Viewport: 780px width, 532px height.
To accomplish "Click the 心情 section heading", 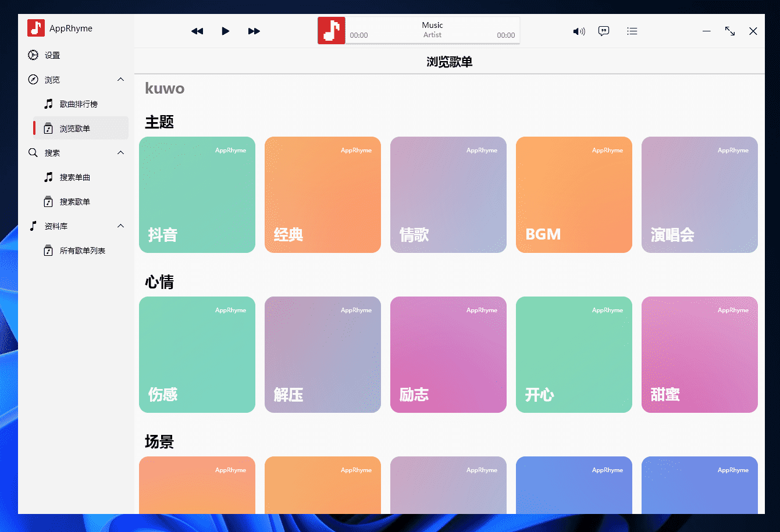I will tap(159, 282).
